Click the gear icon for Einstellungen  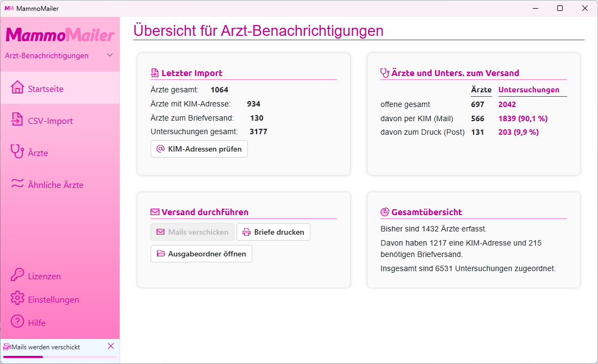coord(17,298)
